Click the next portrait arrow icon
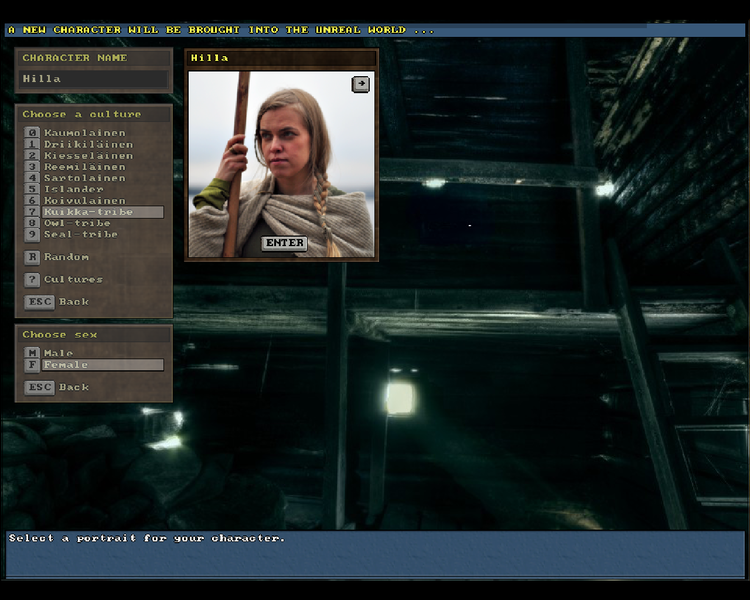750x600 pixels. [361, 84]
